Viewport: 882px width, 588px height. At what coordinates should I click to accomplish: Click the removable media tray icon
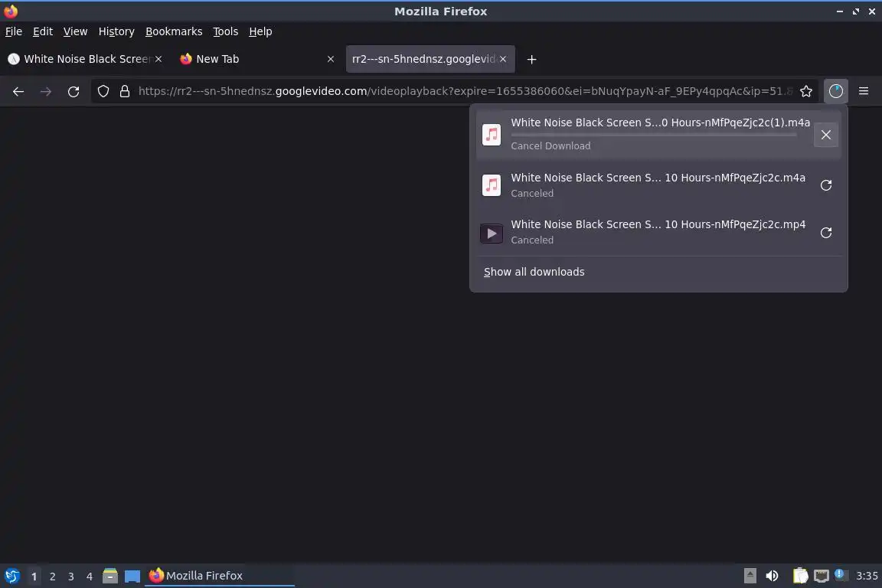point(750,576)
